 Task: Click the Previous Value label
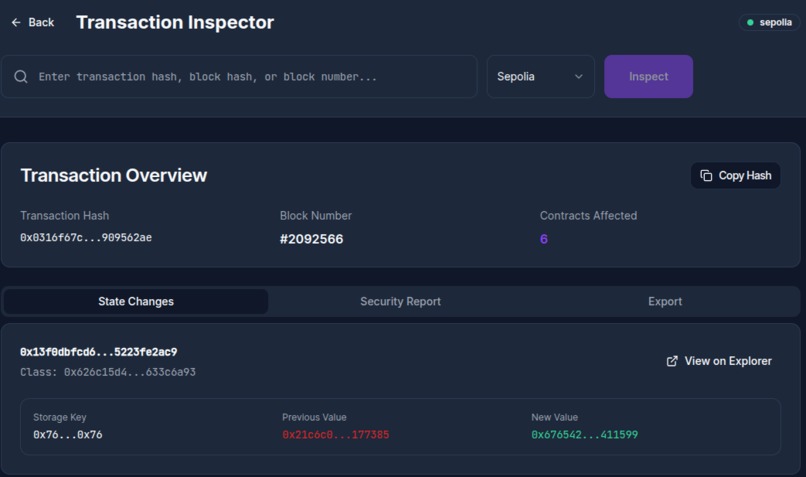[314, 417]
